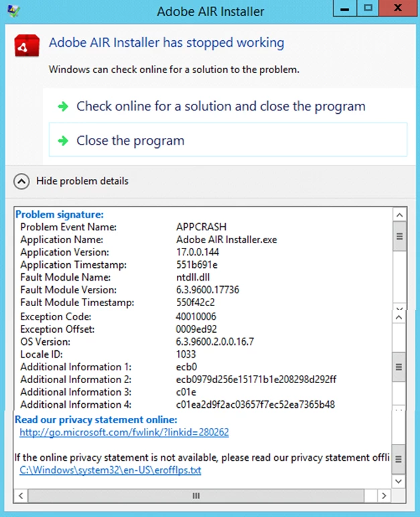Minimize the Adobe AIR Installer window
The height and width of the screenshot is (517, 420).
pyautogui.click(x=345, y=9)
